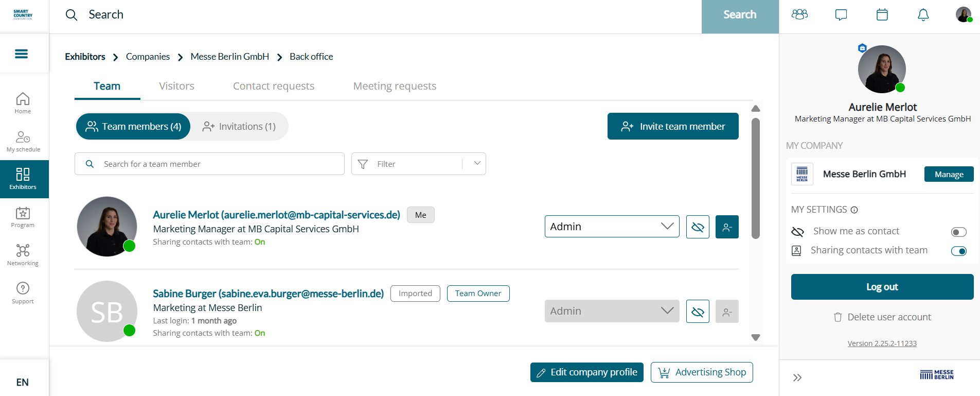980x396 pixels.
Task: Open Sabine Burger's Admin role dropdown
Action: (x=612, y=311)
